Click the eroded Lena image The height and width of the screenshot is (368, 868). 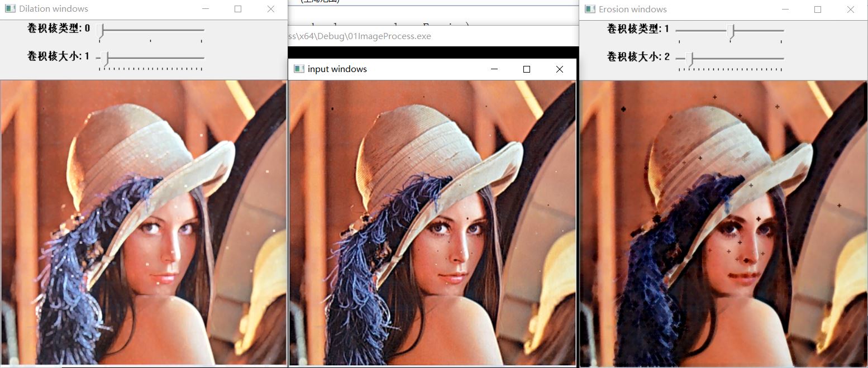tap(724, 223)
